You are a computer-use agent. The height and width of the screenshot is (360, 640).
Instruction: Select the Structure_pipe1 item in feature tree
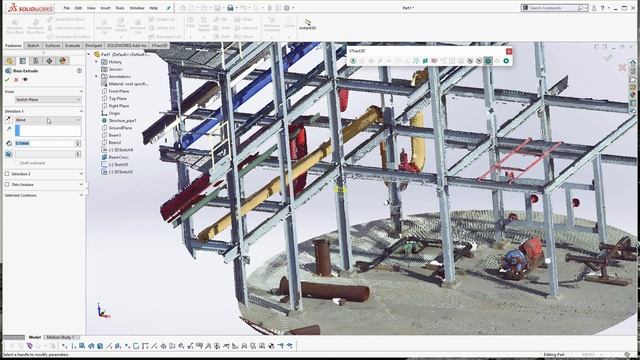click(122, 120)
